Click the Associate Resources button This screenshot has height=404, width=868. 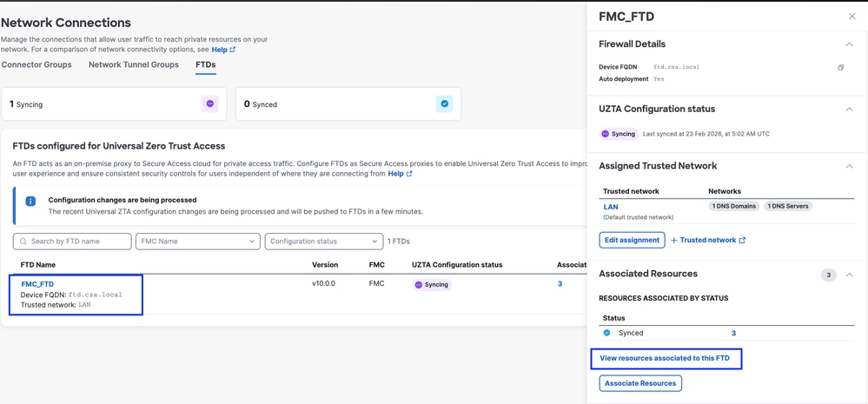[x=640, y=383]
